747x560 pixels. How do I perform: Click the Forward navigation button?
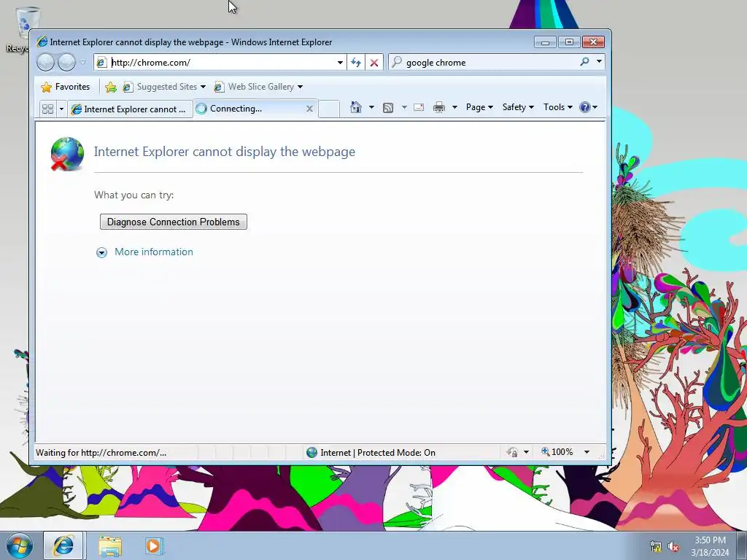[66, 63]
